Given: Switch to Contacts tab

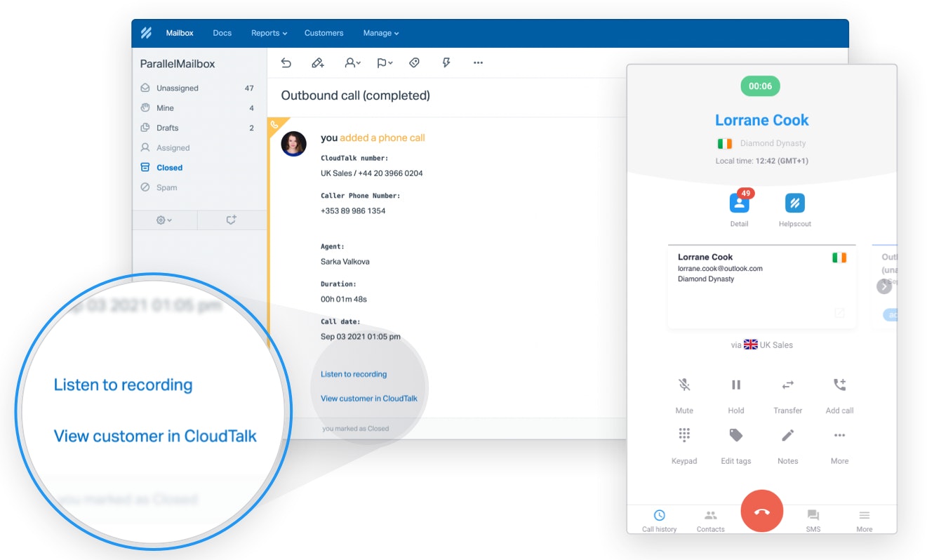Looking at the screenshot, I should click(x=711, y=520).
